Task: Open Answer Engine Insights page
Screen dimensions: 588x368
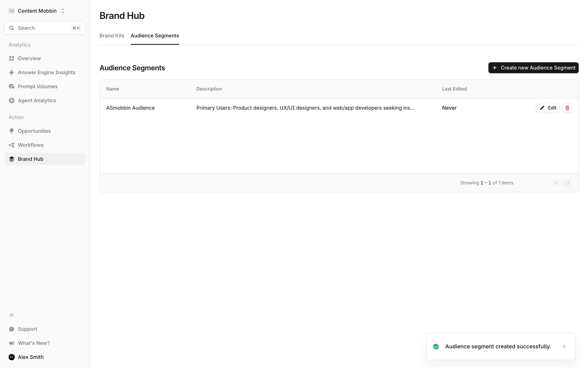Action: point(46,72)
